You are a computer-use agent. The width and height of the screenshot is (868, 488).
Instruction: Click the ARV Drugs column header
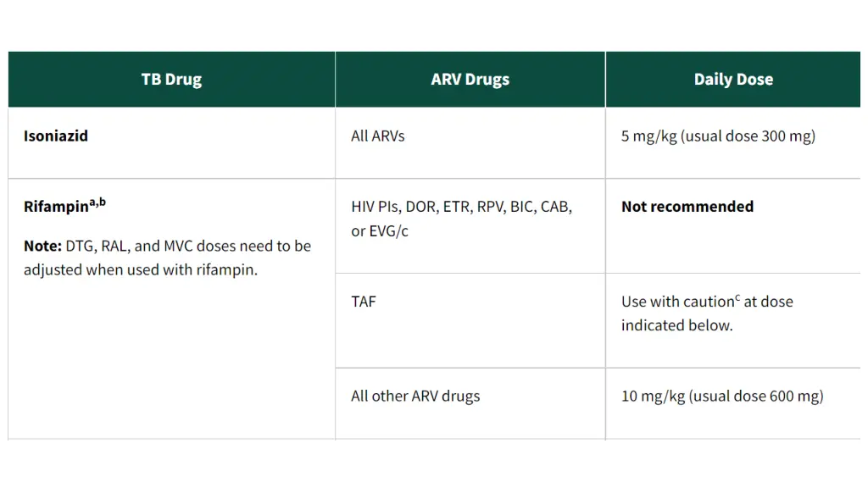coord(470,80)
